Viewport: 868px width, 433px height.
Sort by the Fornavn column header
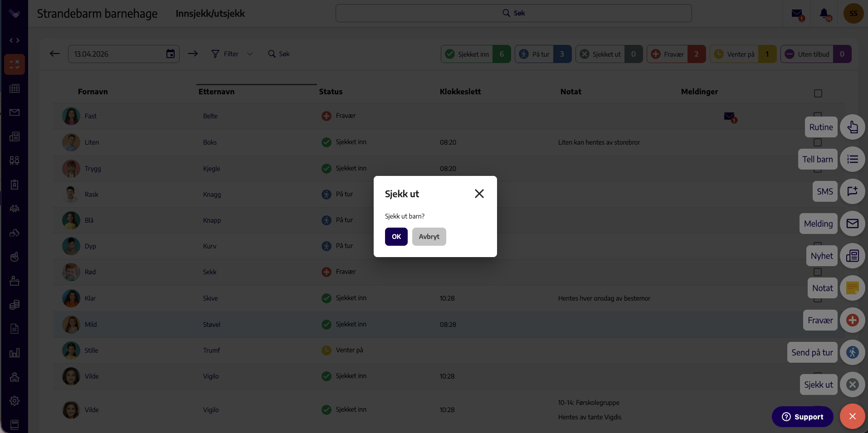click(x=93, y=92)
